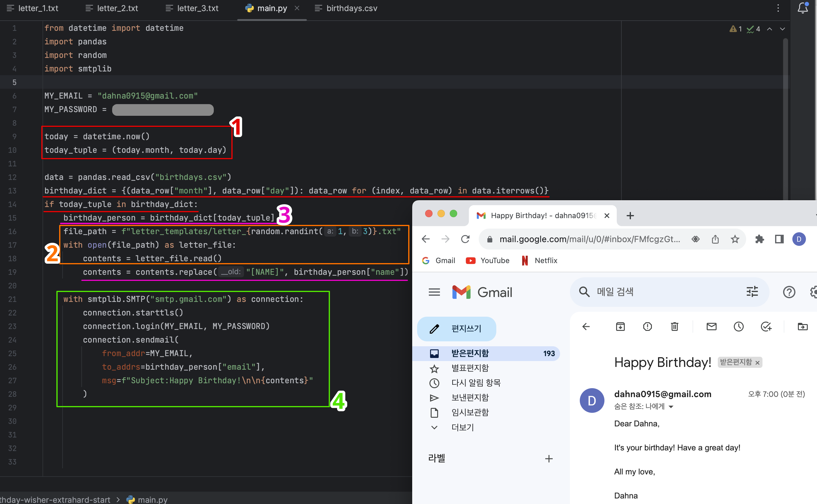Snooze the email clock icon

(738, 326)
